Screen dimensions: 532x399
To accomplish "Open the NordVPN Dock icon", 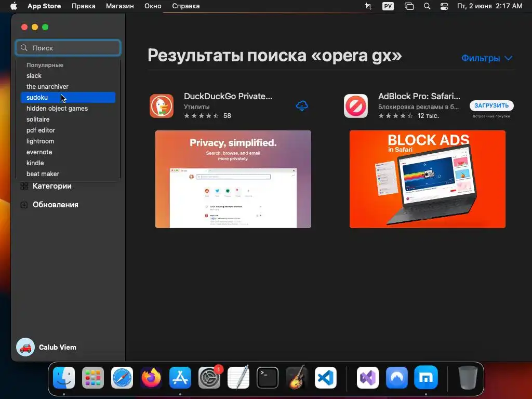I will (x=397, y=377).
